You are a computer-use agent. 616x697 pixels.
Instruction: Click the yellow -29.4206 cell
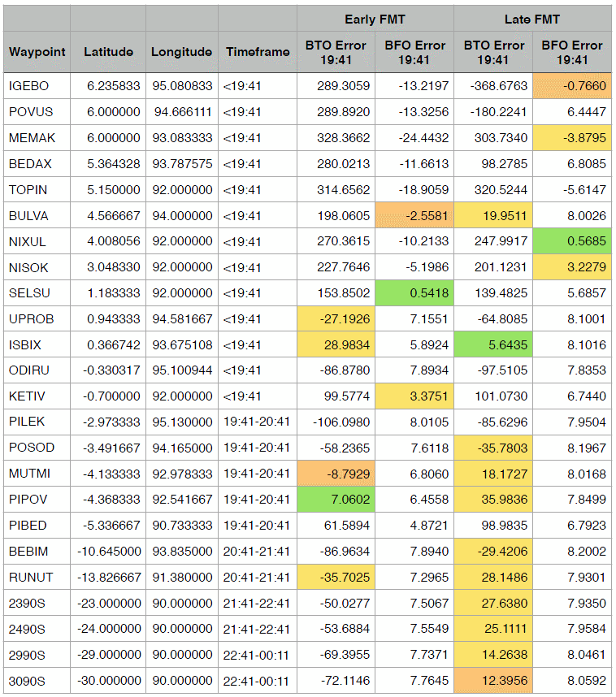coord(493,552)
